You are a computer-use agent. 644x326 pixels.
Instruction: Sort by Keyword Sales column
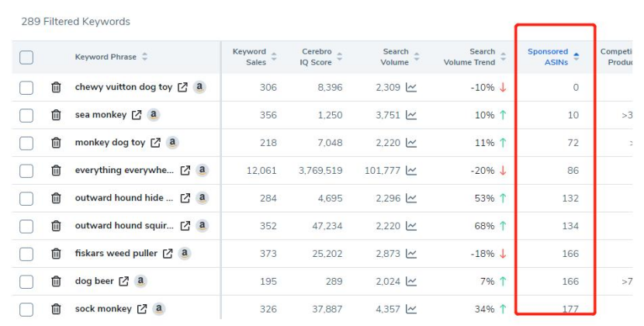[x=249, y=57]
